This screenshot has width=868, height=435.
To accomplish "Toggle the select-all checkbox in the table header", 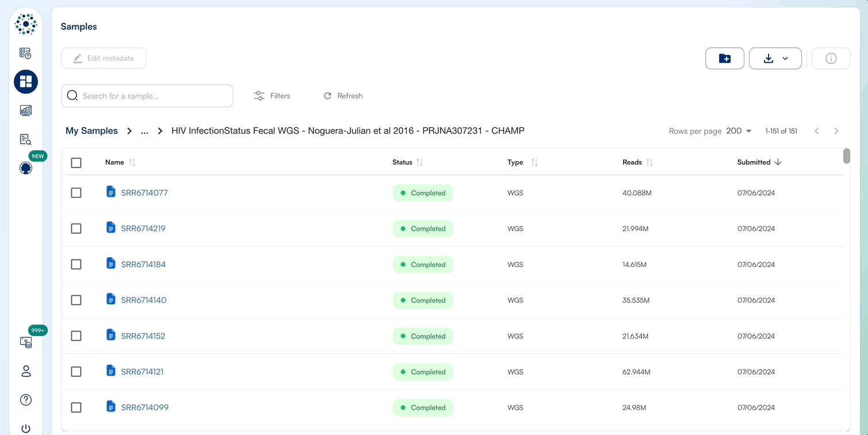I will click(76, 162).
